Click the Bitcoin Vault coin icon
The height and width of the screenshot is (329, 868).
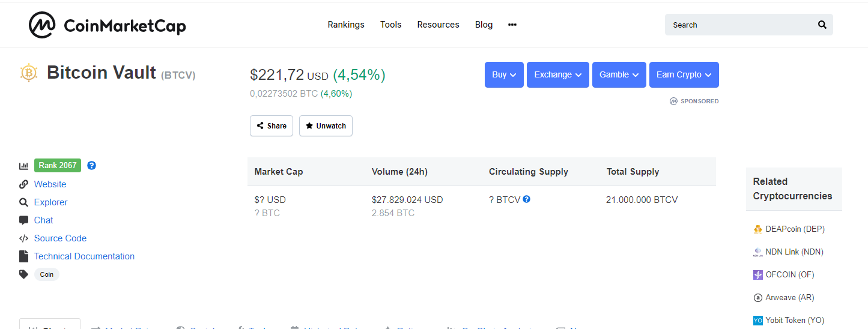(x=29, y=73)
